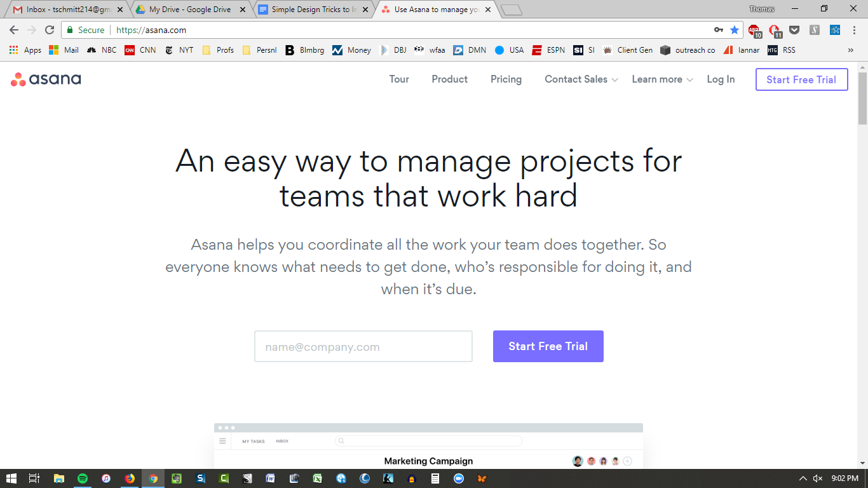Viewport: 868px width, 488px height.
Task: Open Chrome's three-dot menu
Action: (855, 30)
